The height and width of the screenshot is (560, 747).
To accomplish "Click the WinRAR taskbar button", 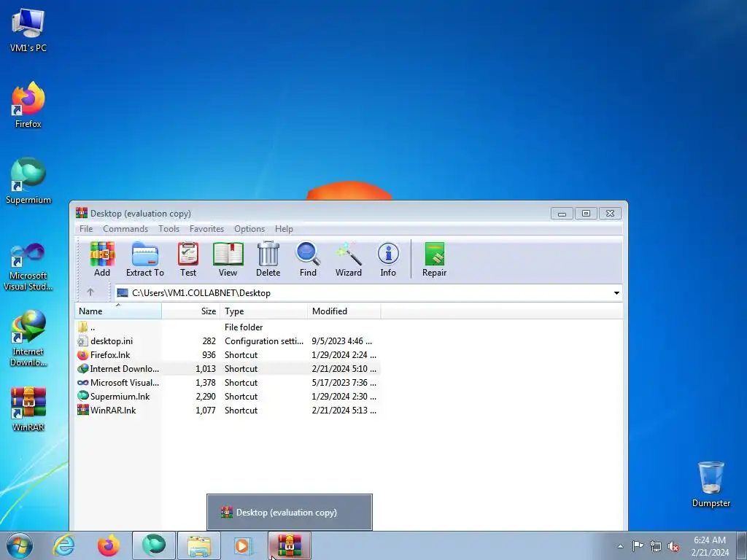I will (290, 545).
